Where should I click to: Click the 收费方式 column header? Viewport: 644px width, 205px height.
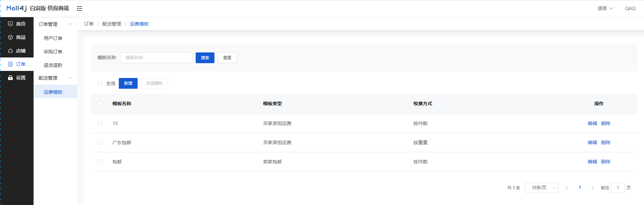pyautogui.click(x=423, y=104)
